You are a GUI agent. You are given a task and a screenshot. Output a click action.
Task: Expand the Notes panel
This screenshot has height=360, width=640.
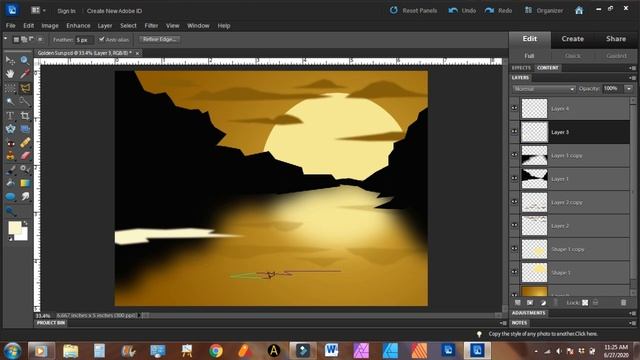point(519,323)
